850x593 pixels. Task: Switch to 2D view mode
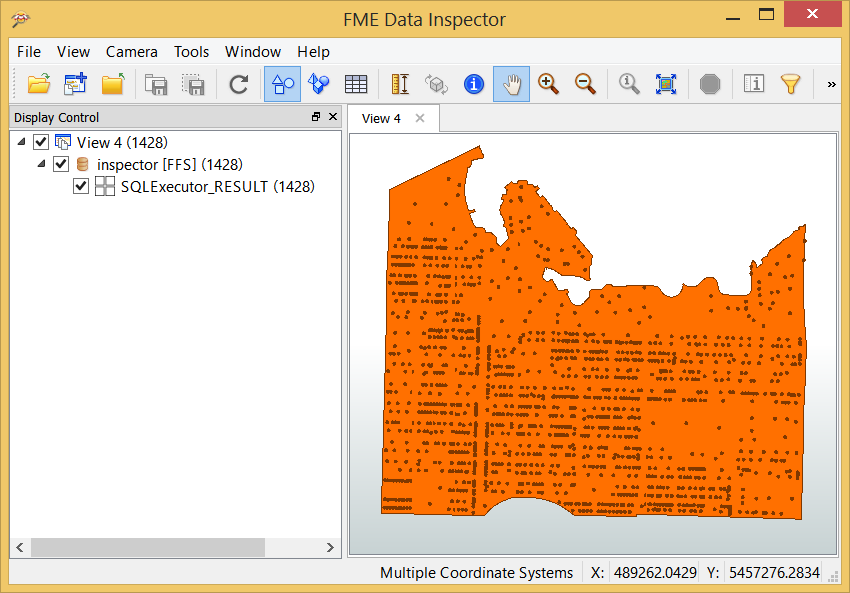click(281, 84)
